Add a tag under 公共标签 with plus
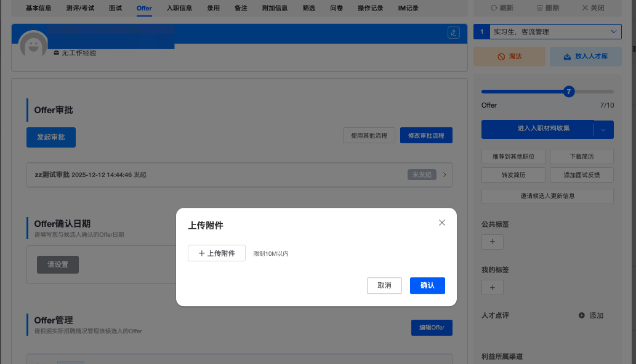Image resolution: width=636 pixels, height=364 pixels. (x=493, y=242)
